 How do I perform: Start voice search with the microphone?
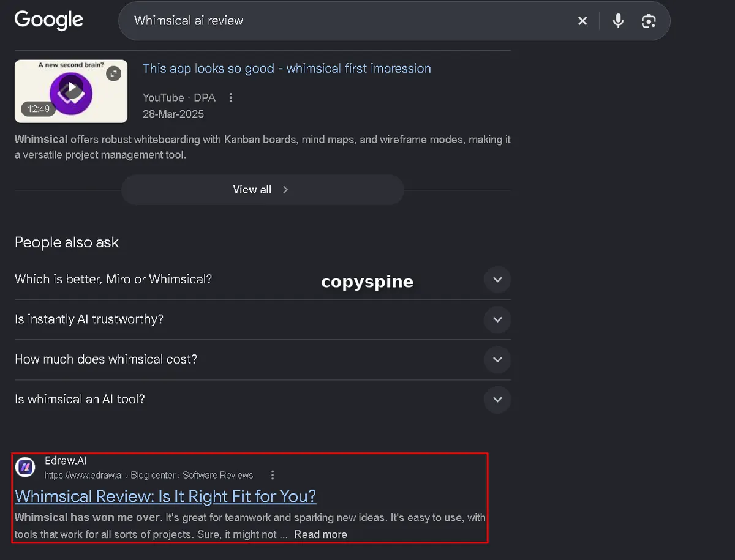(x=619, y=21)
